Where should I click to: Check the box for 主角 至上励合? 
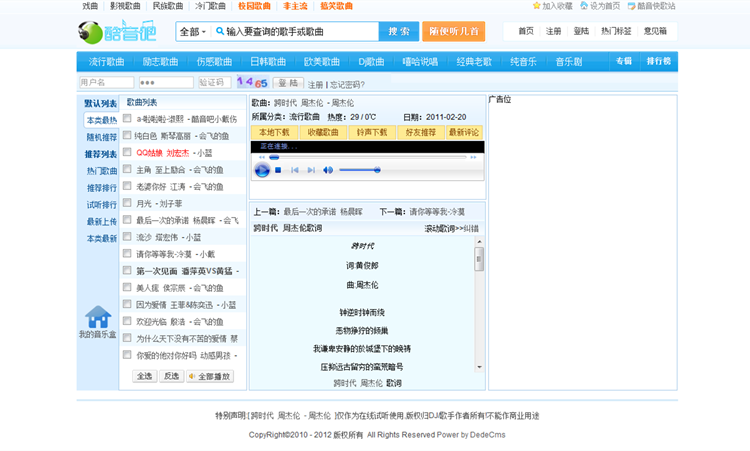[x=127, y=169]
